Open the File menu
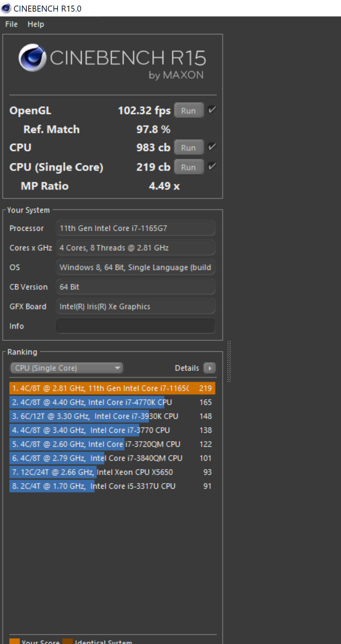341x644 pixels. (11, 24)
